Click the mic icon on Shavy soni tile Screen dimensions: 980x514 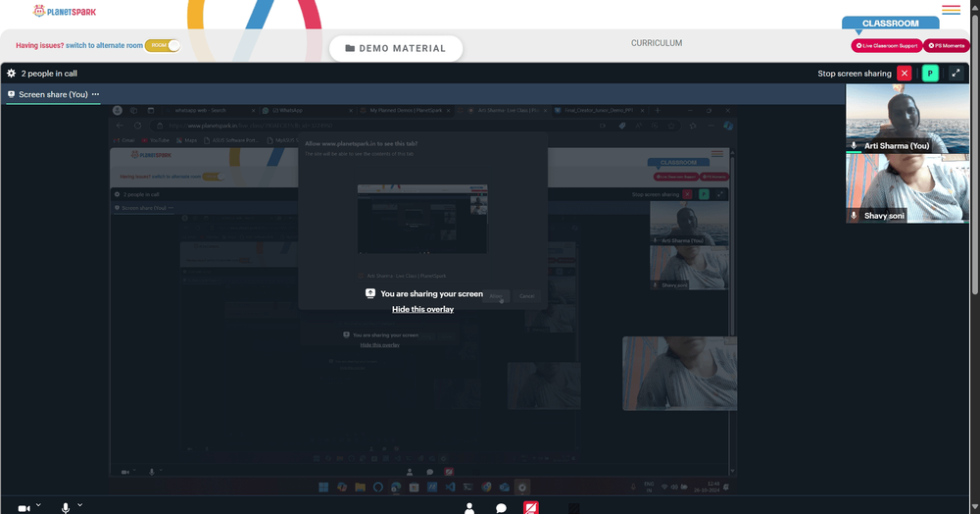(x=854, y=216)
